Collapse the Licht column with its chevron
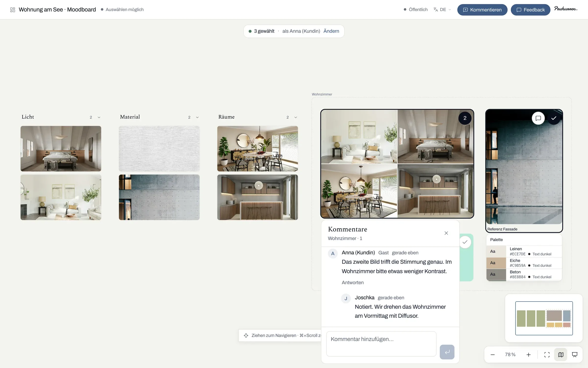The height and width of the screenshot is (368, 588). pos(99,117)
